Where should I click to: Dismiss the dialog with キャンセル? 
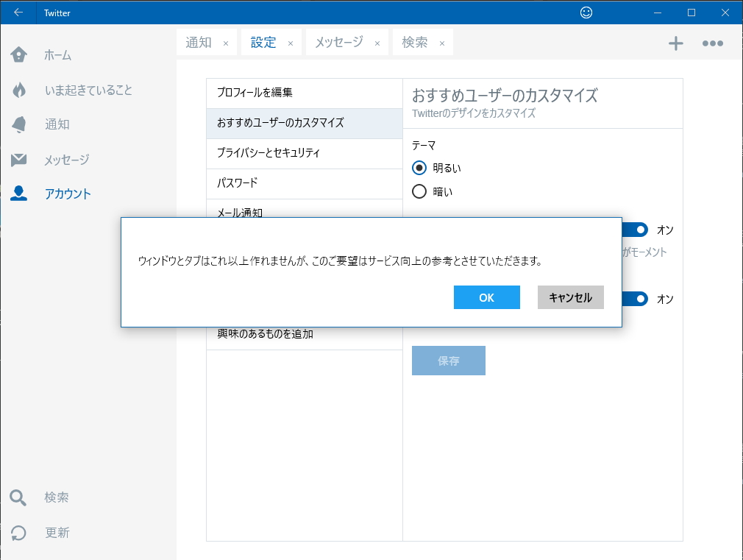pyautogui.click(x=571, y=297)
